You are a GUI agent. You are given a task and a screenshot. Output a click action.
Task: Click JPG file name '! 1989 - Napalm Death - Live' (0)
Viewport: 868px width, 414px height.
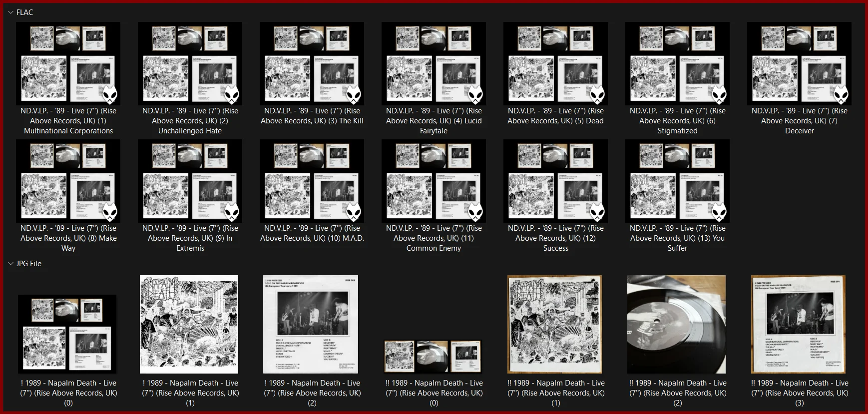[68, 393]
